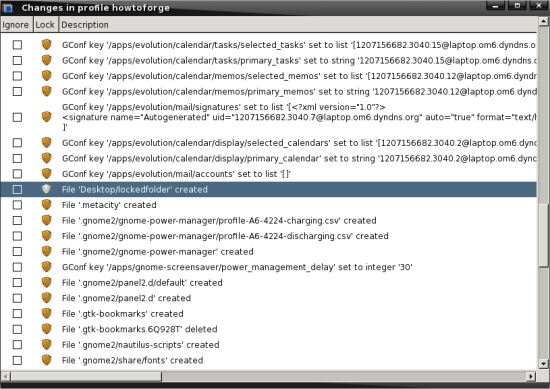Check Ignore box for '.gnome2/panel2.d' created
The image size is (550, 389).
point(17,298)
